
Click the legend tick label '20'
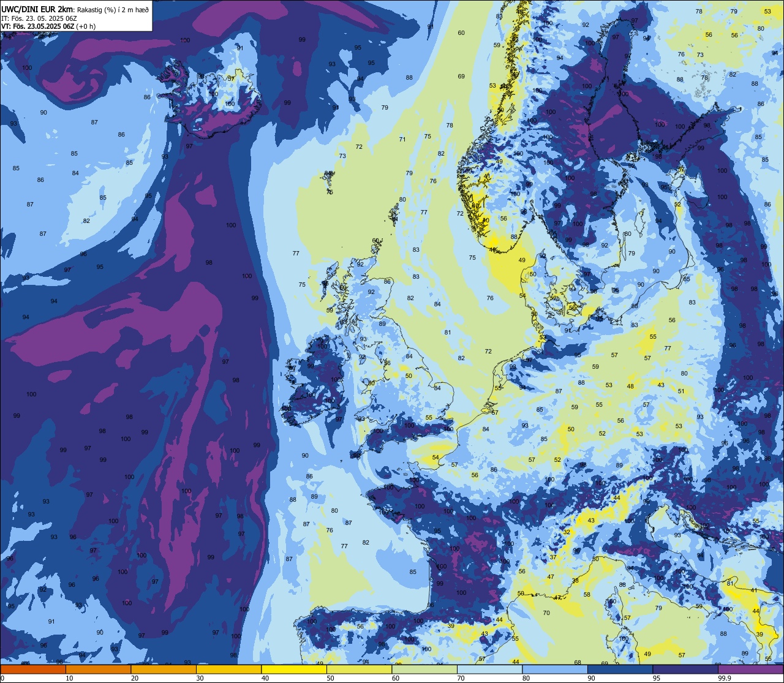135,678
